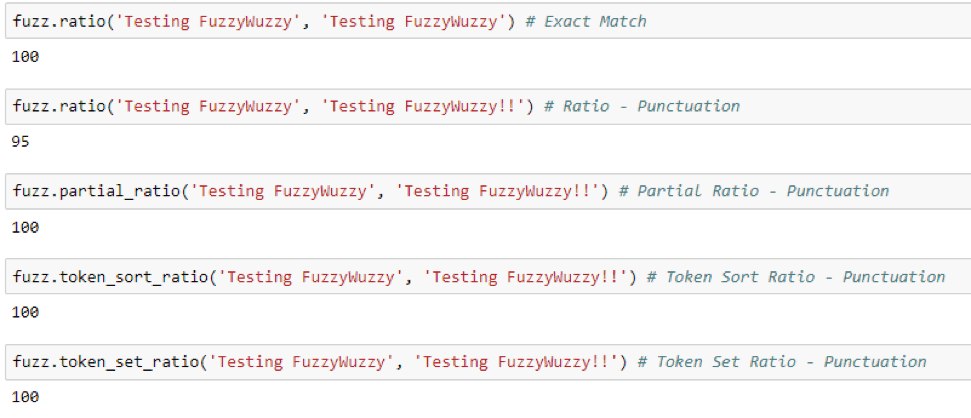This screenshot has height=418, width=971.
Task: Click the output 100 below token_set_ratio cell
Action: tap(25, 397)
